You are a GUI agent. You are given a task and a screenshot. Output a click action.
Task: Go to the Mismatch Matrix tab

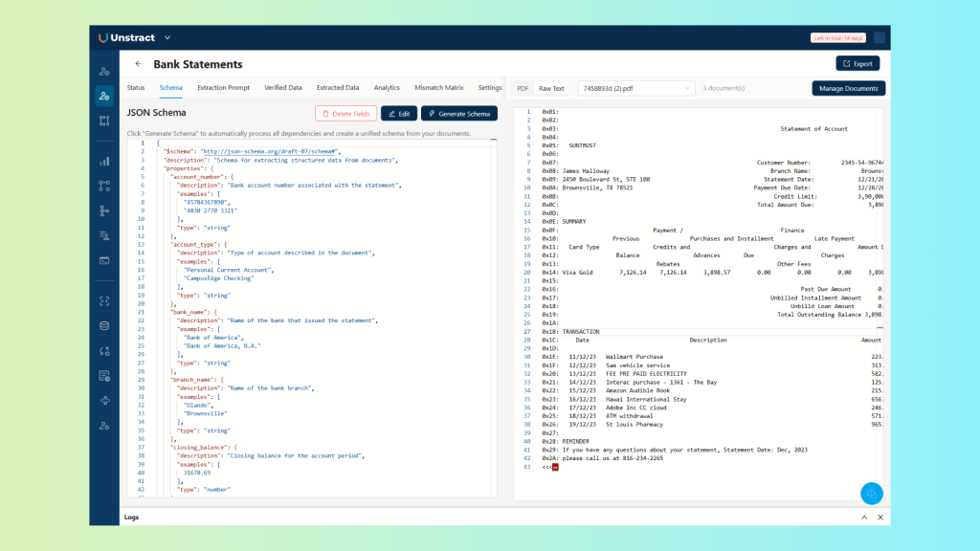coord(438,88)
